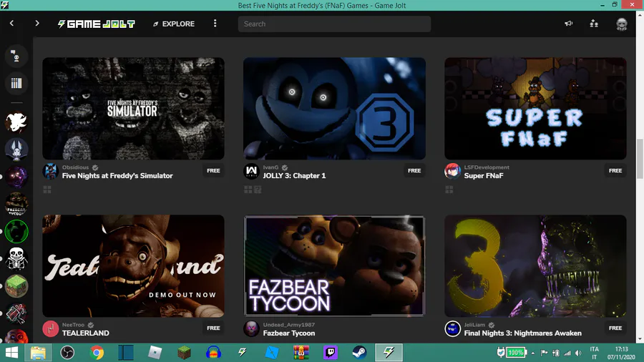Click FREE badge on JOLLY 3
Screen dimensions: 644x362
pyautogui.click(x=414, y=171)
